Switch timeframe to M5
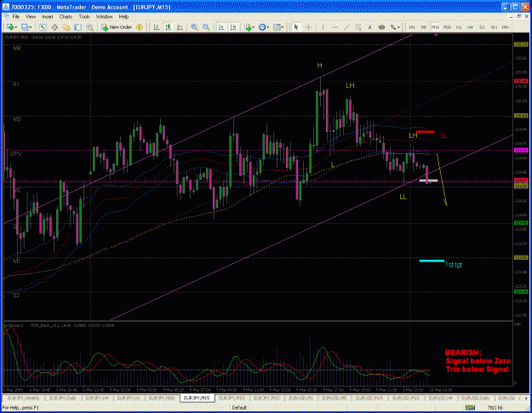 pyautogui.click(x=424, y=27)
